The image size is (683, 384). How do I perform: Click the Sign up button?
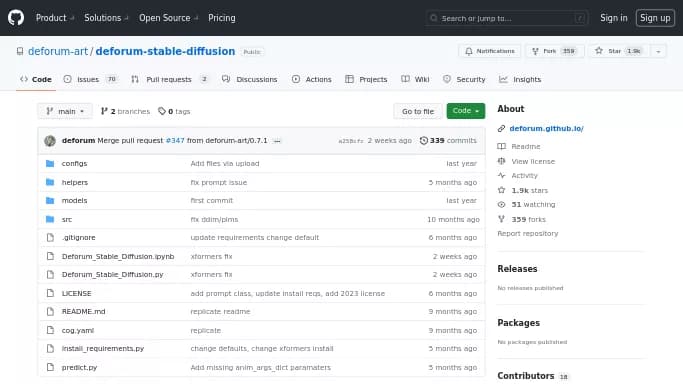pos(655,18)
